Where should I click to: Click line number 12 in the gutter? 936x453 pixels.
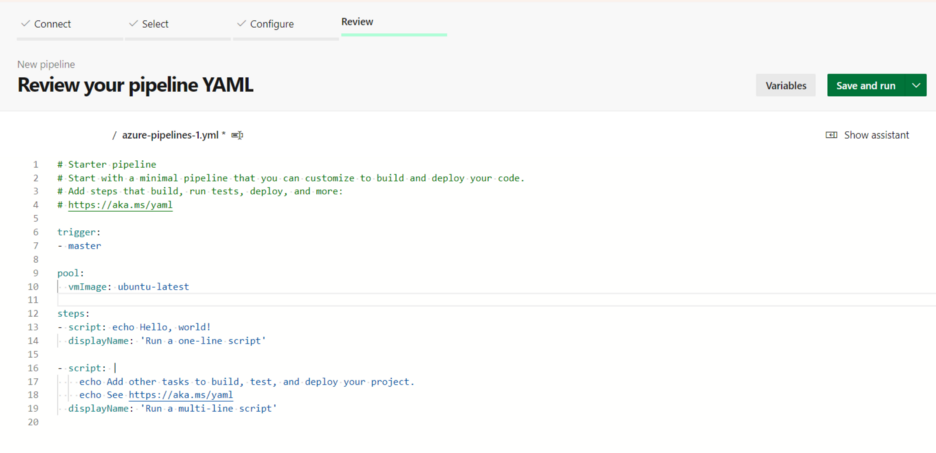[35, 314]
